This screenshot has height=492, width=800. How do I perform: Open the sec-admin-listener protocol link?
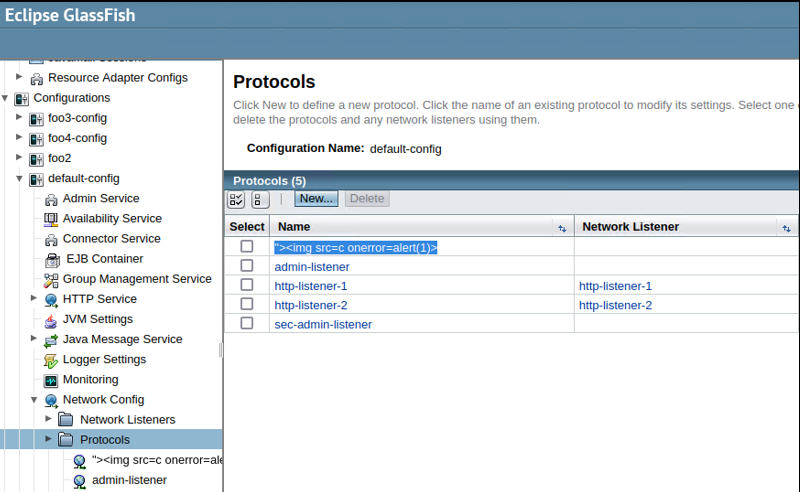[323, 325]
